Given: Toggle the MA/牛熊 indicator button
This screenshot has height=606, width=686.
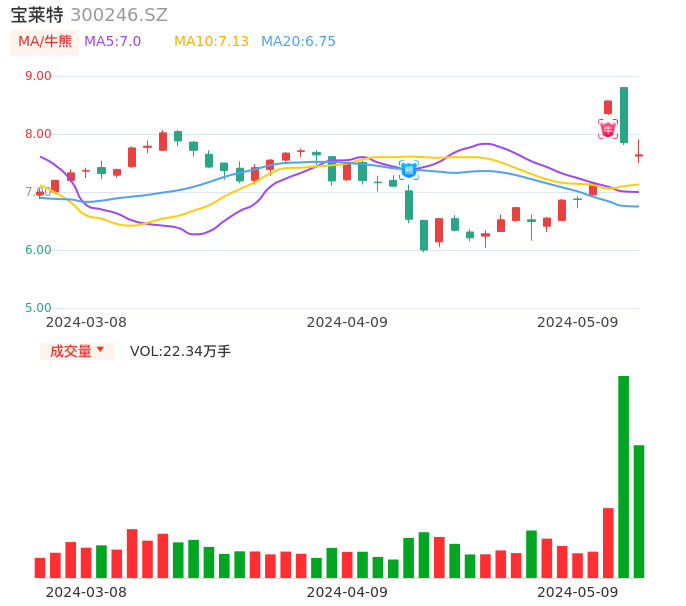Looking at the screenshot, I should (x=44, y=42).
